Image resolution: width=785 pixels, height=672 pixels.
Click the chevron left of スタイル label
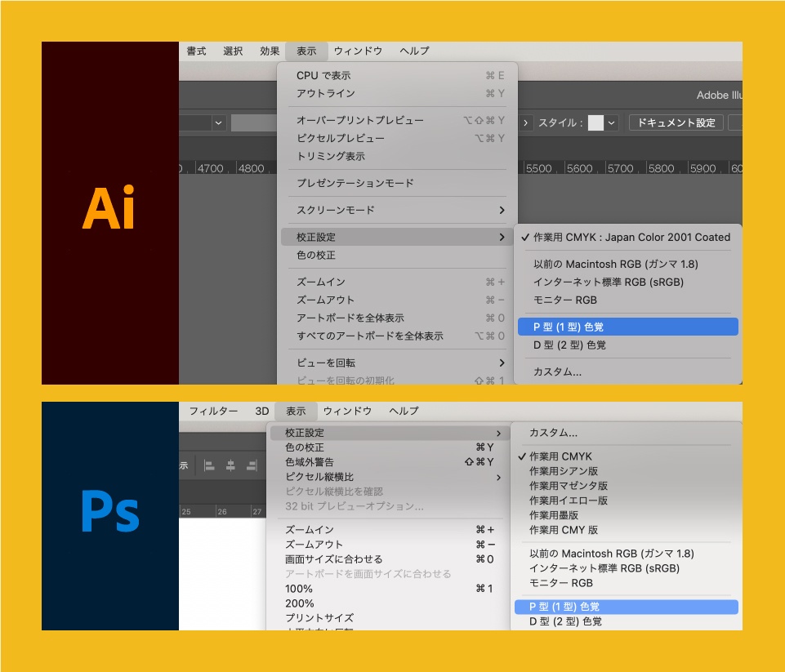(525, 123)
